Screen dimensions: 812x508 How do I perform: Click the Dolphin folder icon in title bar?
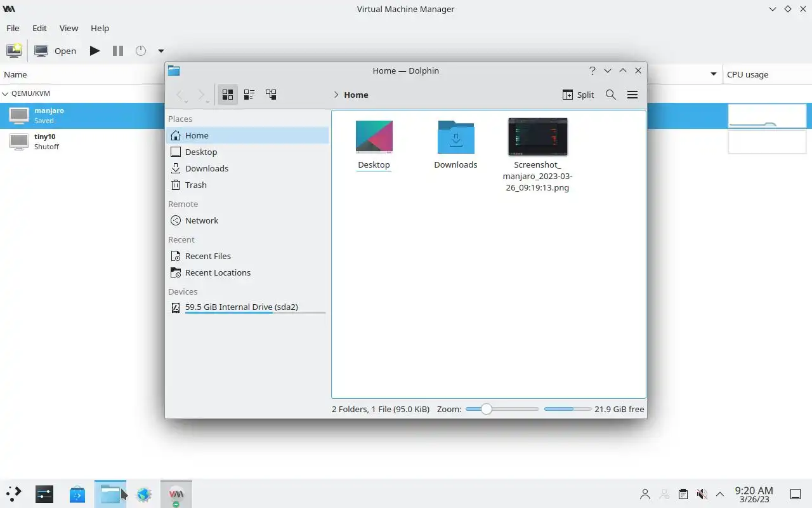pos(174,70)
